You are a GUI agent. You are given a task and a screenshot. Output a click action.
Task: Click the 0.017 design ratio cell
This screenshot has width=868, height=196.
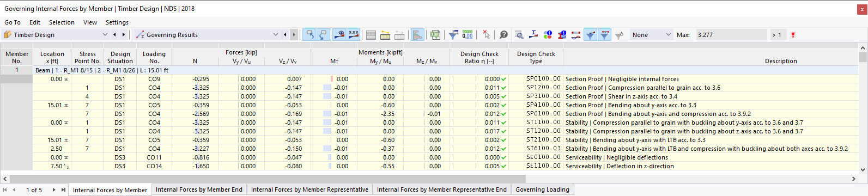[479, 131]
